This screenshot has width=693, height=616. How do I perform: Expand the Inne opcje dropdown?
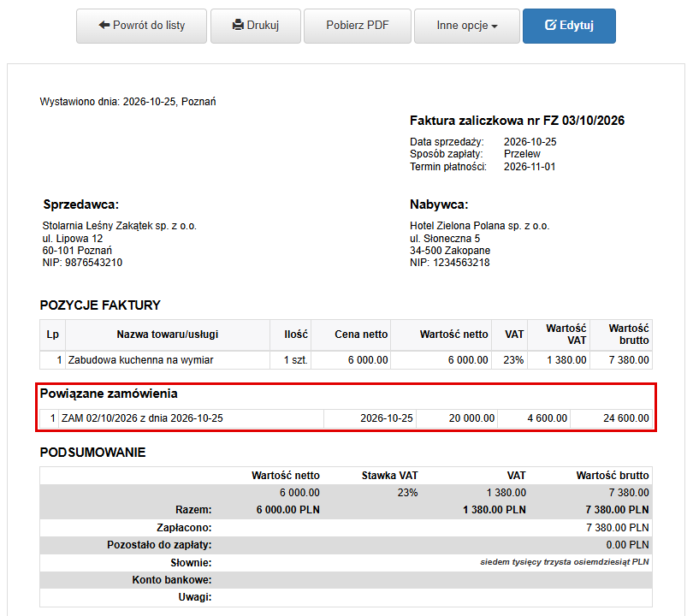pos(467,26)
